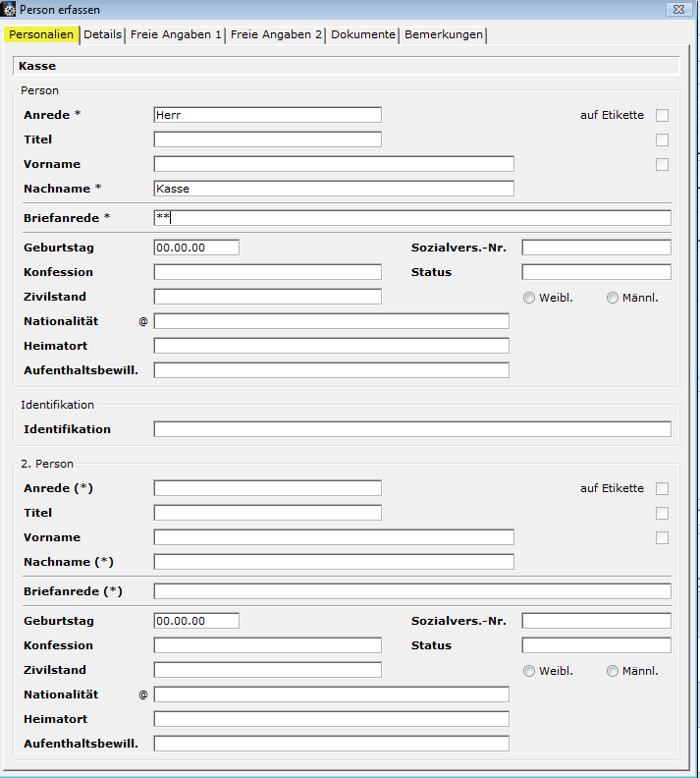
Task: Open the Dokumente tab
Action: (363, 34)
